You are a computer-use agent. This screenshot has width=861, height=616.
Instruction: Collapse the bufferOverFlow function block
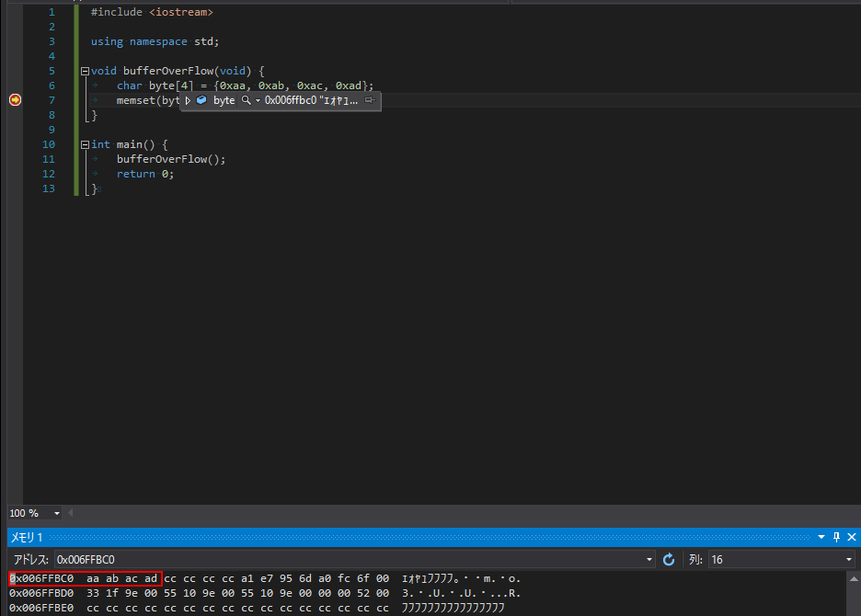coord(86,72)
